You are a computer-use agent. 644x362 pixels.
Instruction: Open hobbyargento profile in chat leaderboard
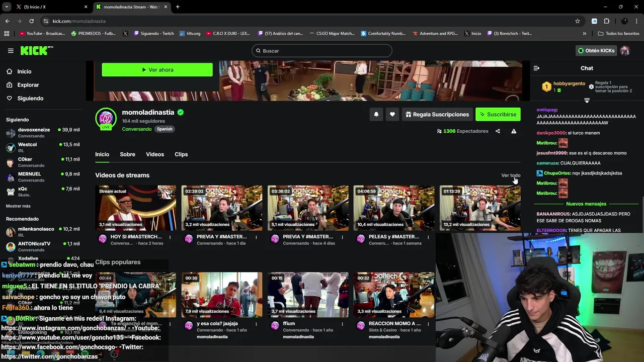click(x=569, y=84)
